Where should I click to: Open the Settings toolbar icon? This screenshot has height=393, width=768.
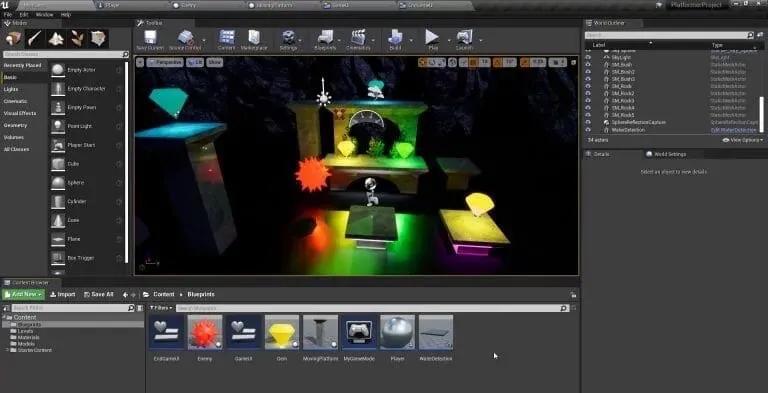pyautogui.click(x=288, y=39)
